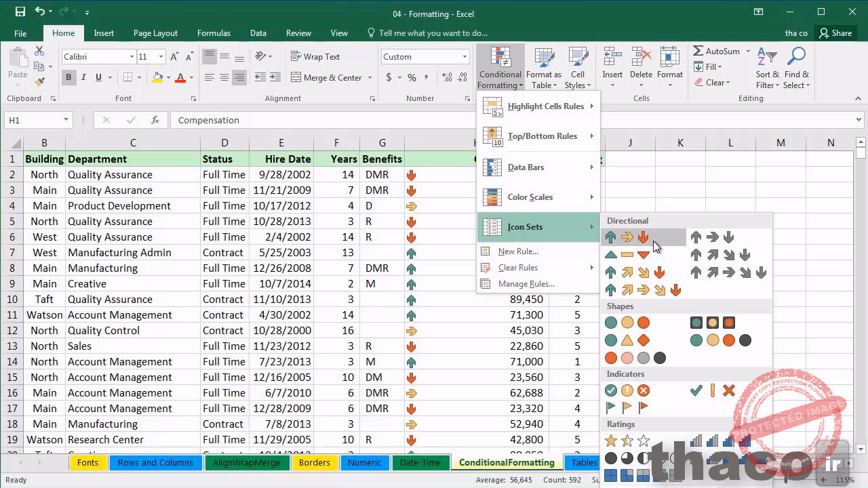Select cell with Manufacturing Admin text
868x488 pixels.
pyautogui.click(x=133, y=253)
